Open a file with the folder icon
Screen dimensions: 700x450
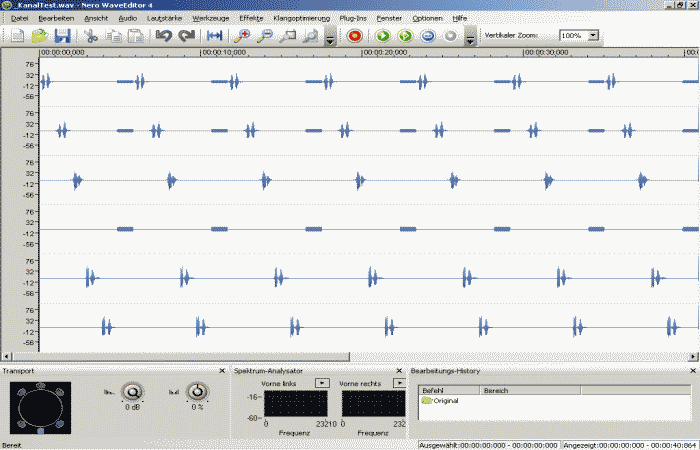39,36
